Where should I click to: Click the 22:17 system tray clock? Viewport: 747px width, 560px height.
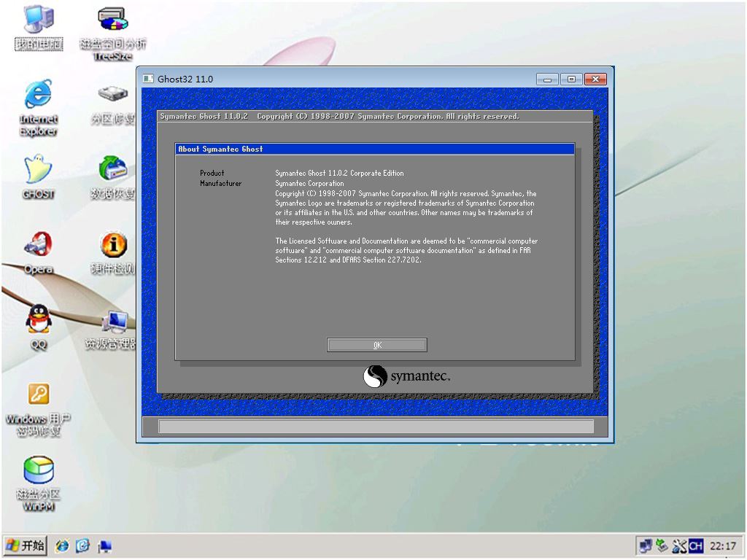(722, 545)
